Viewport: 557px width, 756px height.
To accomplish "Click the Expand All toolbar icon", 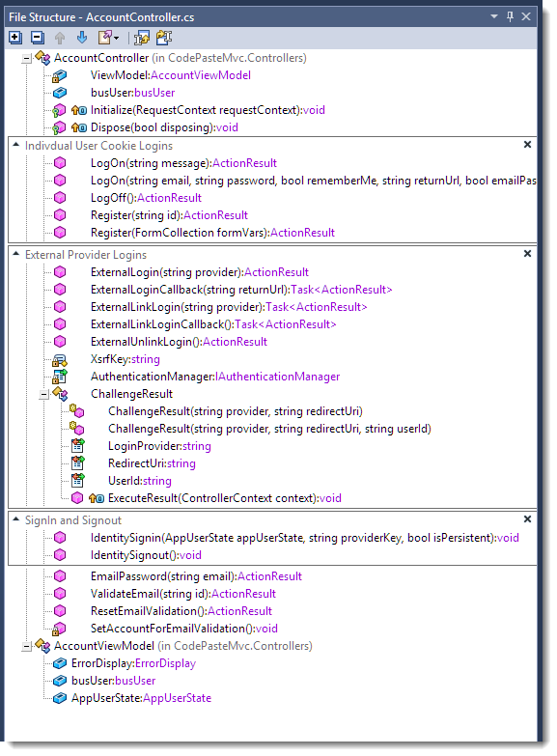I will point(14,37).
